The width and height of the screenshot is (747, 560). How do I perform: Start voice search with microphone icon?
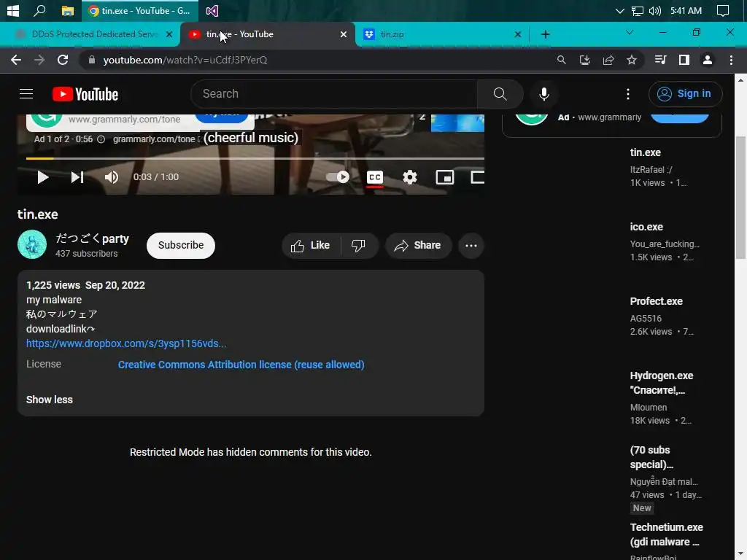click(543, 94)
